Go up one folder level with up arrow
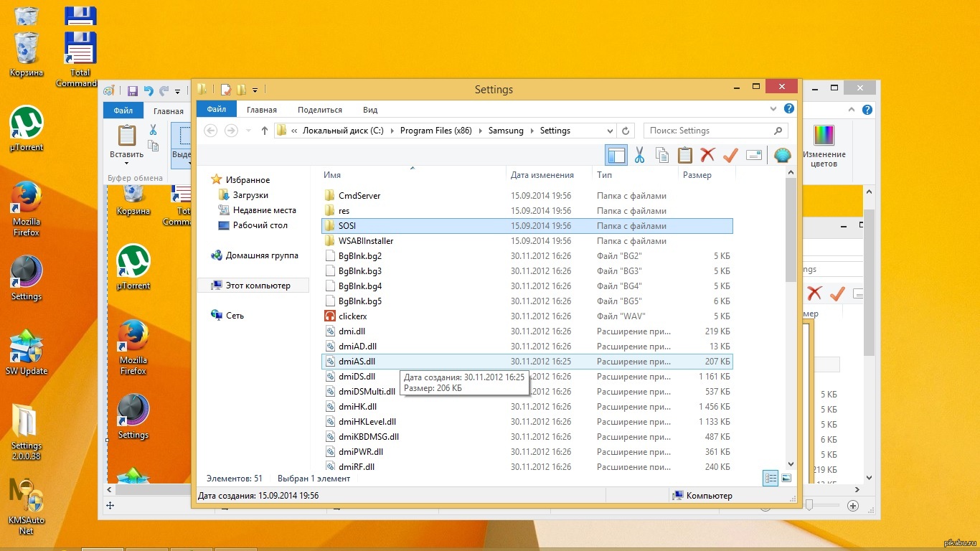Viewport: 980px width, 551px height. pos(265,131)
